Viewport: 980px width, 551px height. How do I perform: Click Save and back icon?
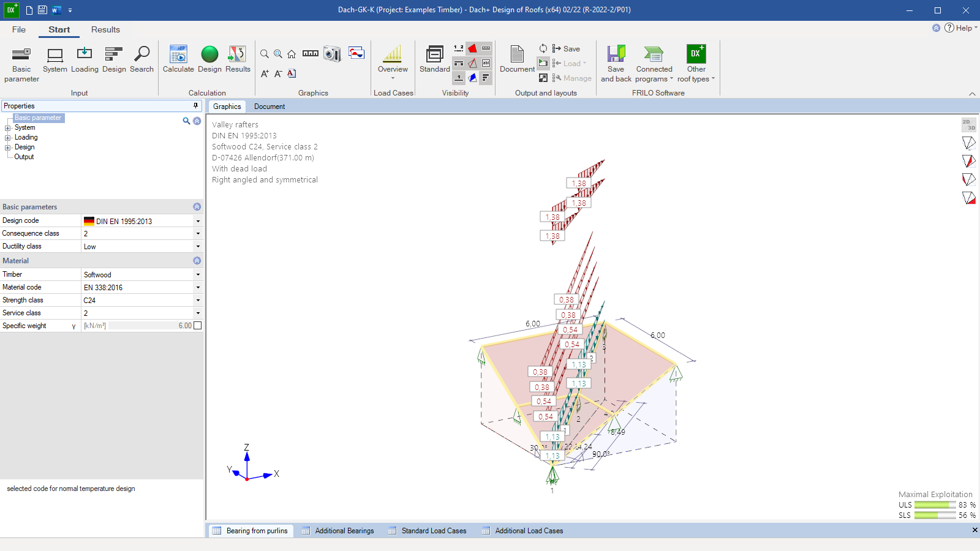pos(616,64)
